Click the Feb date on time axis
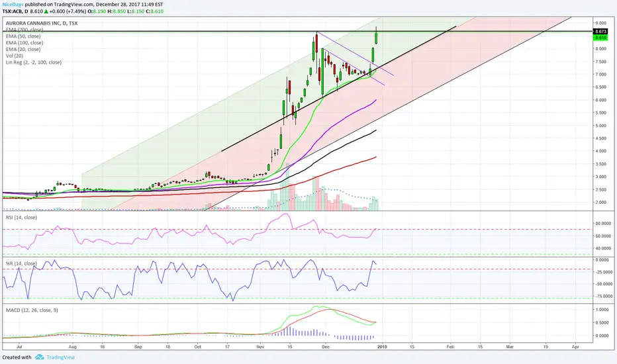Image resolution: width=617 pixels, height=364 pixels. coord(450,347)
